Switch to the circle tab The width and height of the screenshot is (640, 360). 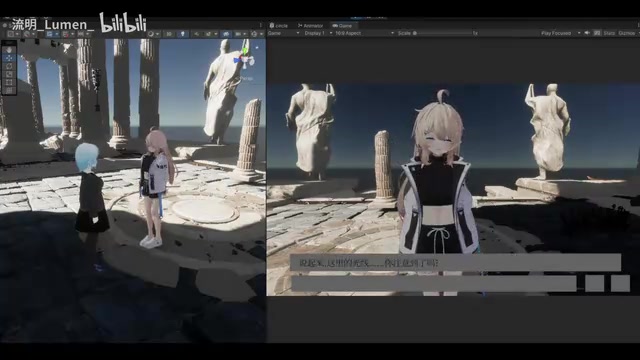279,25
